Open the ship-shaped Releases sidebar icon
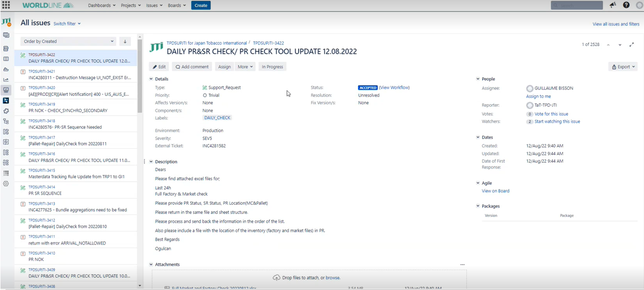The height and width of the screenshot is (290, 644). 6,69
